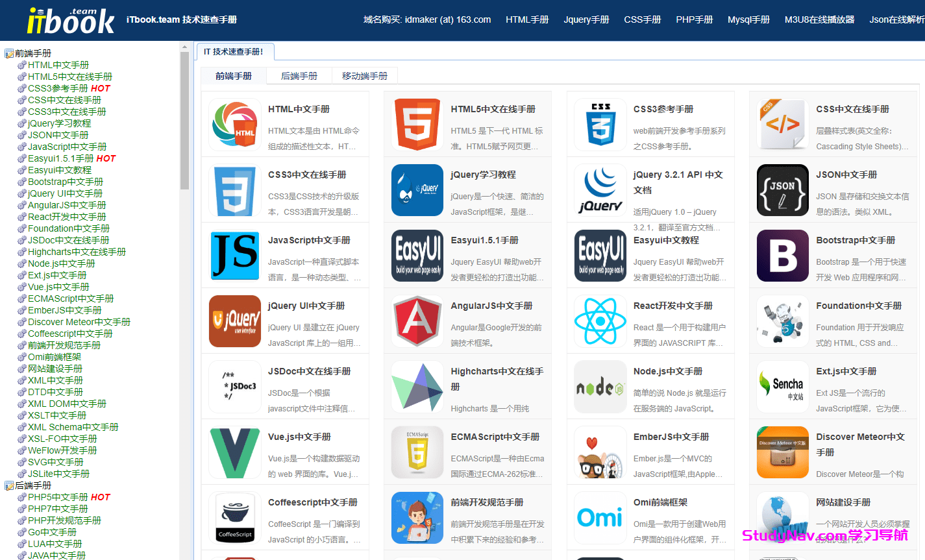Click the Node.js logo icon
The height and width of the screenshot is (560, 925).
[x=600, y=387]
